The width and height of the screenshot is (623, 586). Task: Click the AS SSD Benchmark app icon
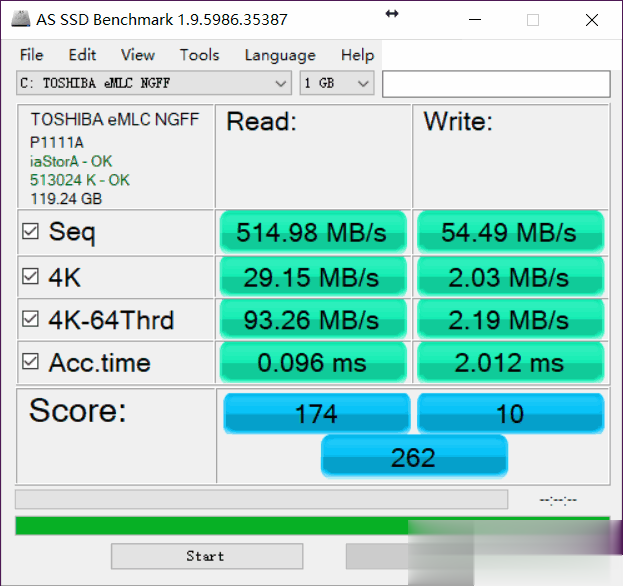point(19,19)
